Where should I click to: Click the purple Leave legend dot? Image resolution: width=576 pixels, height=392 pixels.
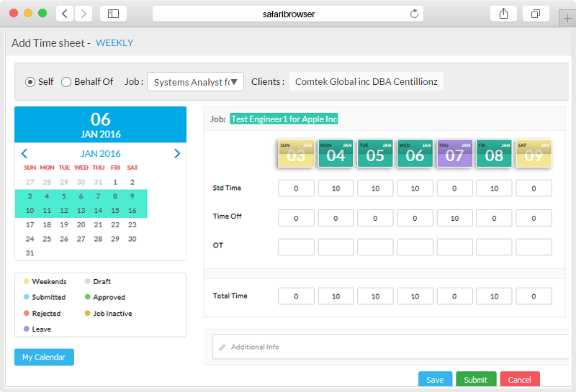(27, 329)
